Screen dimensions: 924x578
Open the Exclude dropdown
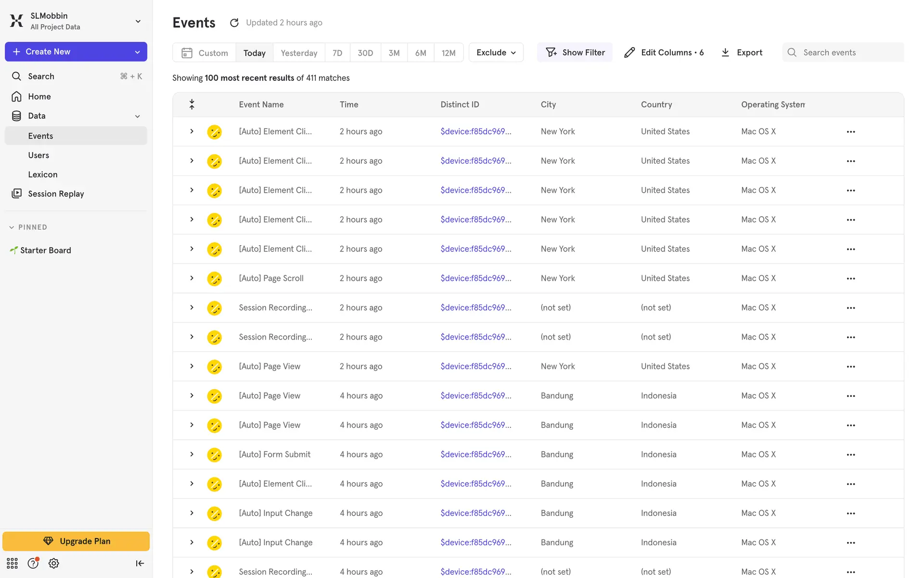496,53
